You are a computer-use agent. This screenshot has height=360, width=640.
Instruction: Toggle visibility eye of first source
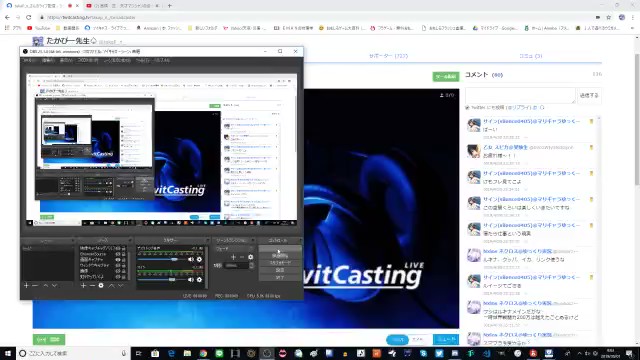[118, 248]
